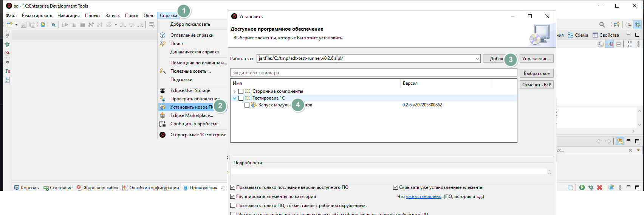Click Help Contents icon in Справка menu
Image resolution: width=644 pixels, height=215 pixels.
click(163, 35)
